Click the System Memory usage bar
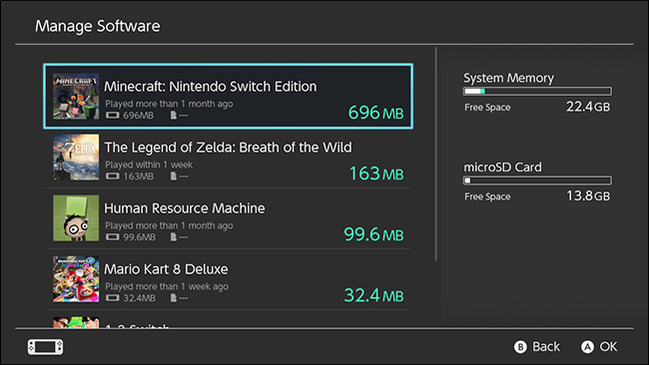This screenshot has height=365, width=649. (537, 91)
